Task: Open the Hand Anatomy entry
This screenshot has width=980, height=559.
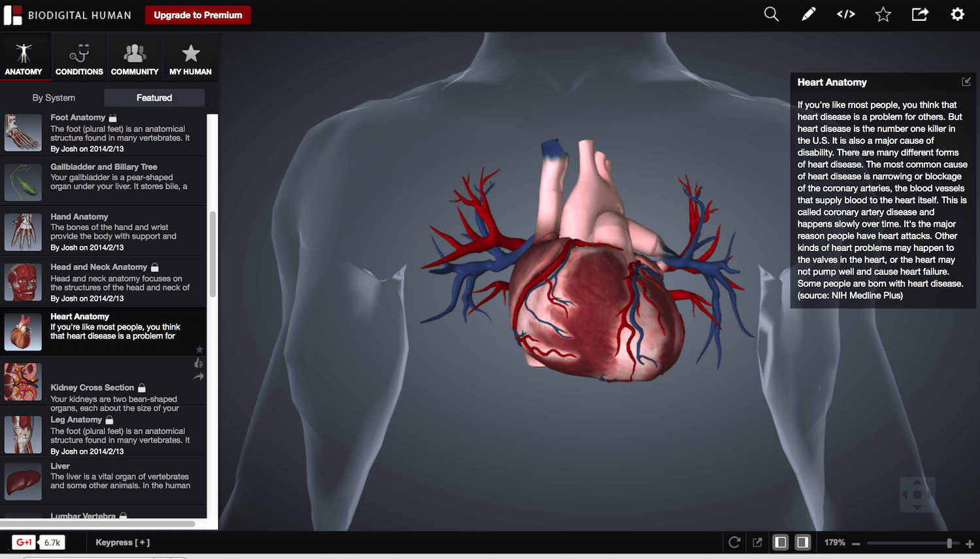Action: tap(103, 231)
